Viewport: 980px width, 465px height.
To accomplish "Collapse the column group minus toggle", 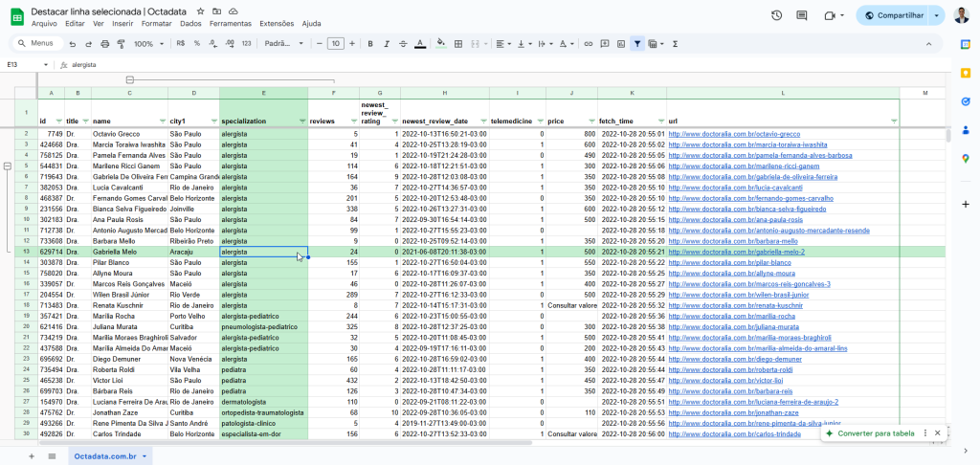I will [129, 80].
